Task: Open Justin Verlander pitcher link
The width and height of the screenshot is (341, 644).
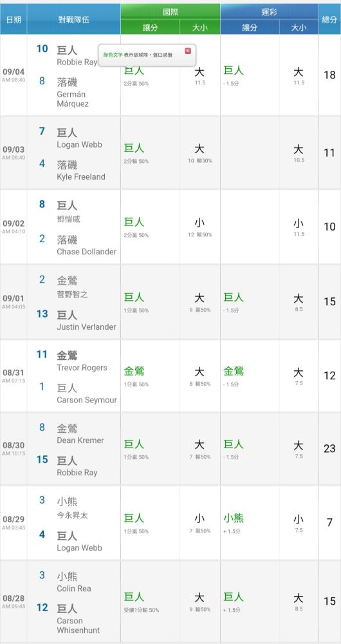Action: point(86,327)
